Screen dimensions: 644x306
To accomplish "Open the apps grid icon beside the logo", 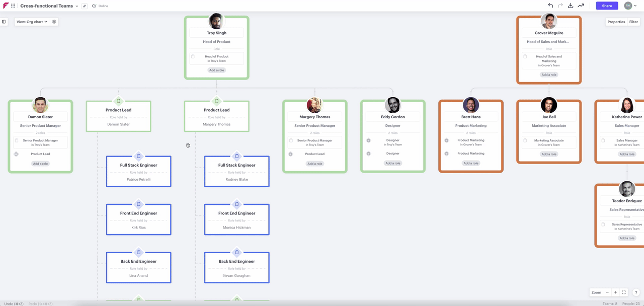I will tap(12, 6).
